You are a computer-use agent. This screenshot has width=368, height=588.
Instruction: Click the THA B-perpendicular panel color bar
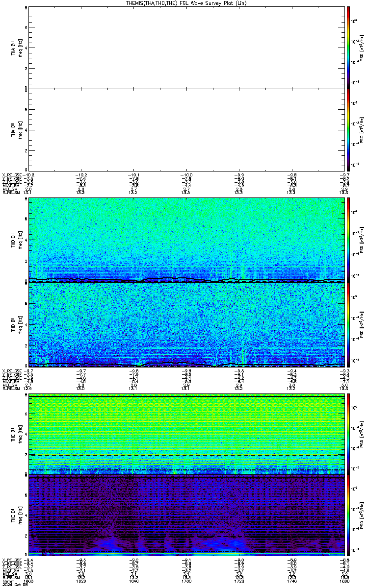click(x=348, y=47)
